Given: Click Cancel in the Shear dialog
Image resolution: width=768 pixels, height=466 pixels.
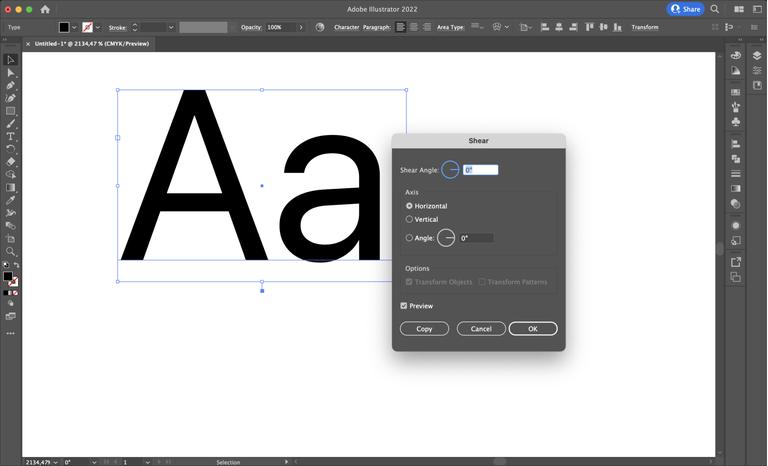Looking at the screenshot, I should (481, 329).
